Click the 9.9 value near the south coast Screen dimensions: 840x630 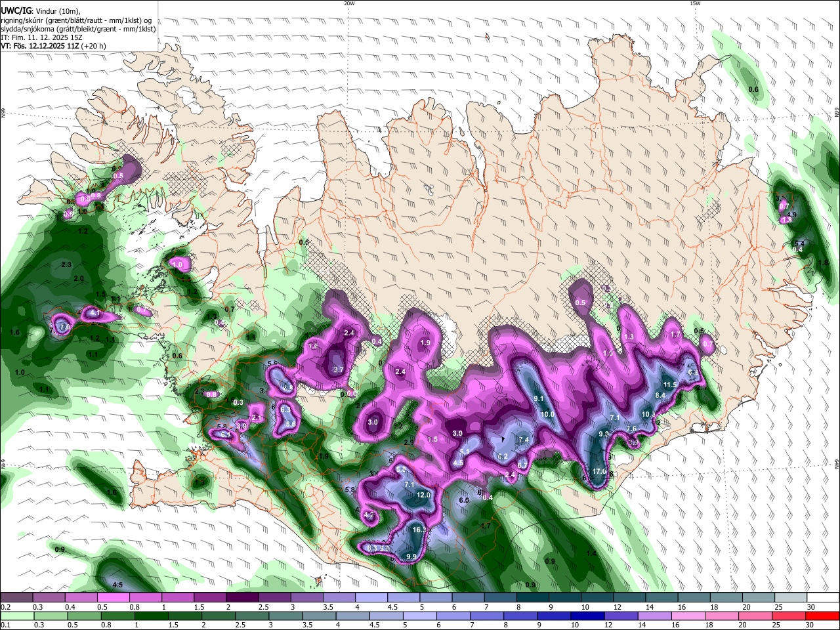411,557
